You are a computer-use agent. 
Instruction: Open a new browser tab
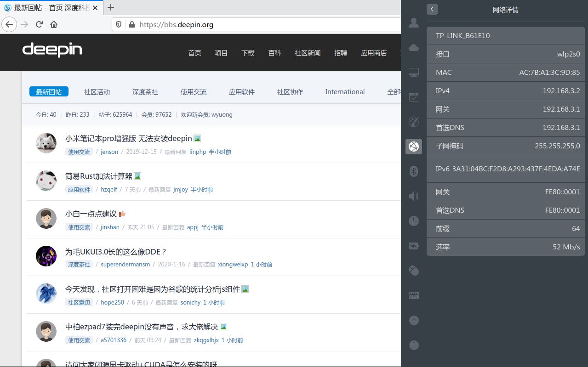point(110,7)
